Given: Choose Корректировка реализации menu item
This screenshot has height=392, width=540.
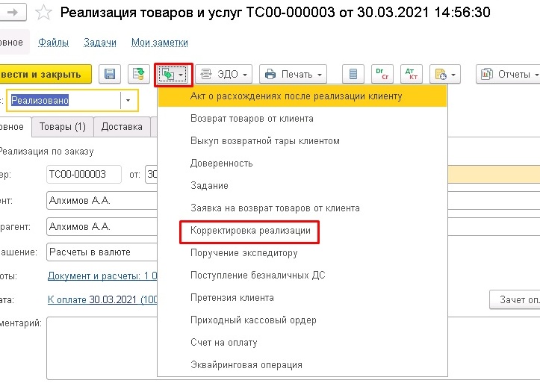Looking at the screenshot, I should [302, 231].
